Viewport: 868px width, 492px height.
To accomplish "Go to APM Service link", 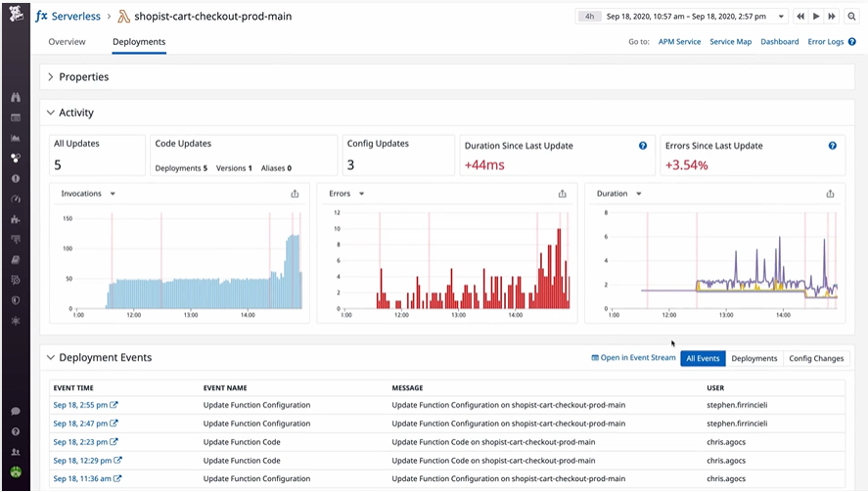I will [x=679, y=41].
